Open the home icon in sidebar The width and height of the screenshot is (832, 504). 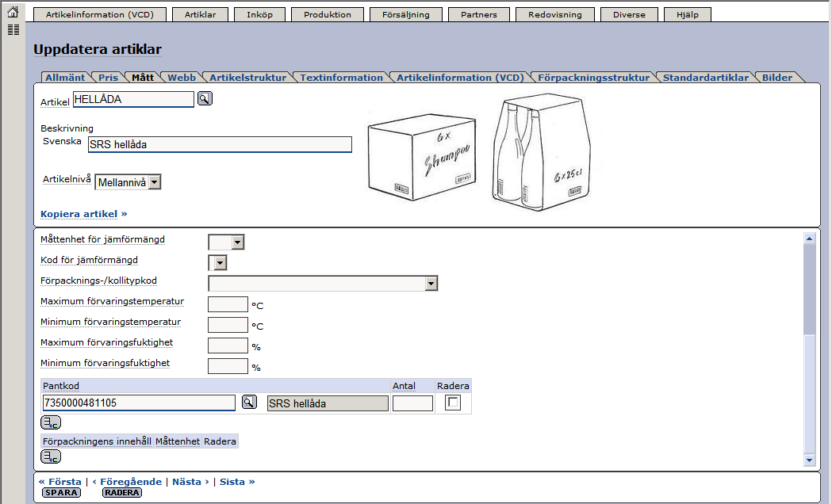click(x=13, y=12)
